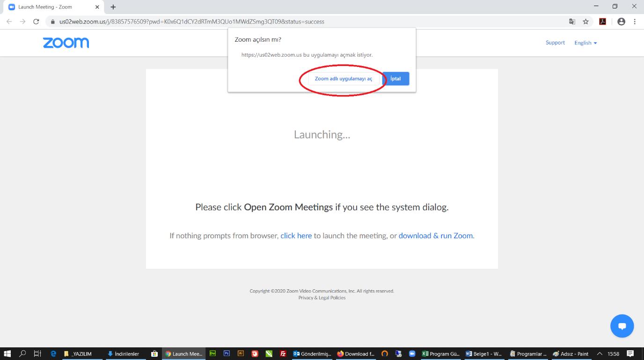Open Dreamweaver from the taskbar
The height and width of the screenshot is (360, 644).
tap(212, 354)
